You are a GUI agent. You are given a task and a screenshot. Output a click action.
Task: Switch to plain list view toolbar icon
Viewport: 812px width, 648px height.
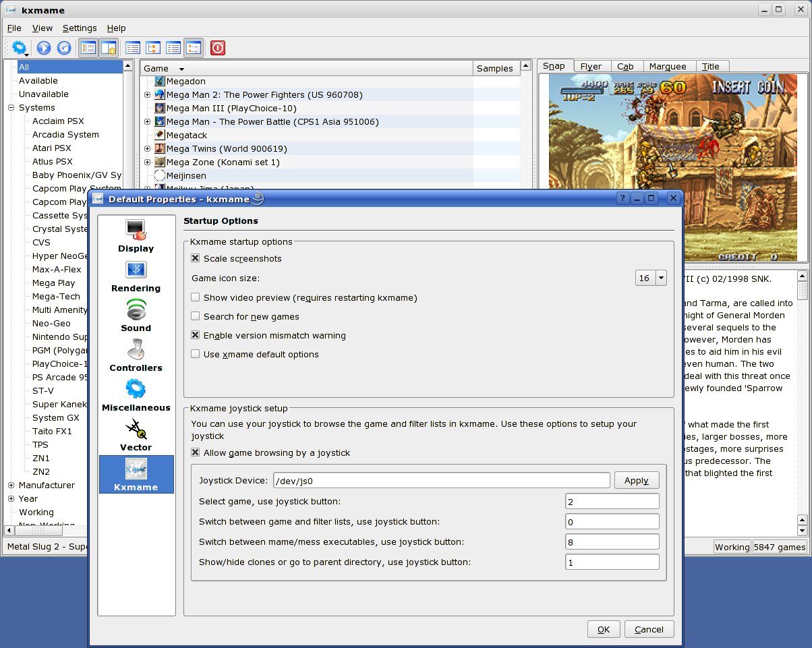click(x=133, y=48)
